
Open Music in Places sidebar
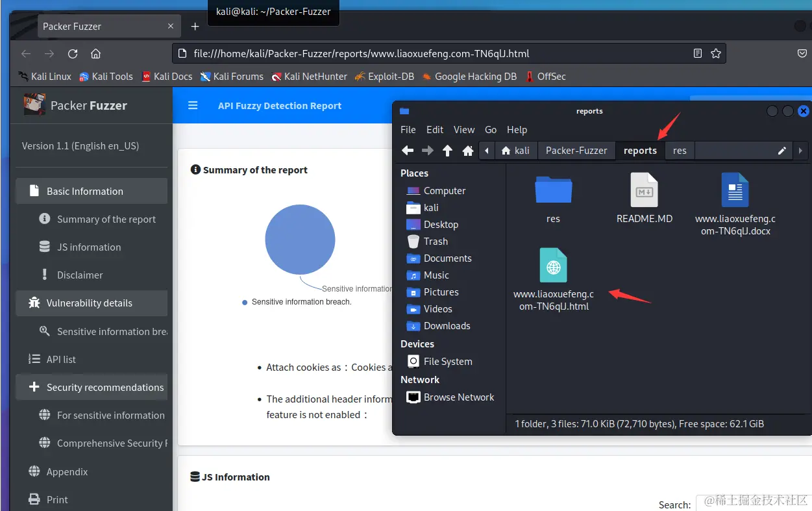pyautogui.click(x=428, y=275)
